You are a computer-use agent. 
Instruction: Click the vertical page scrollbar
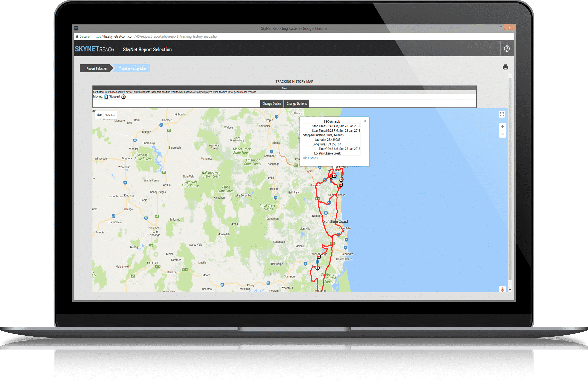[x=510, y=179]
